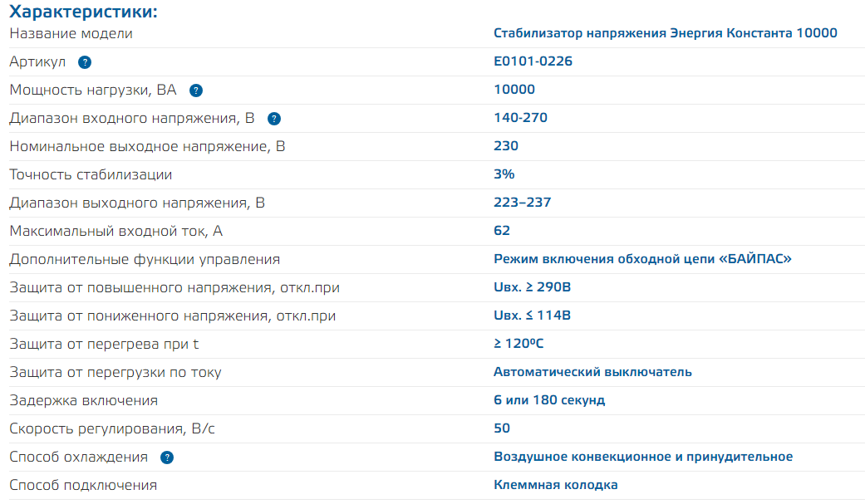Click the Точность стабилизации label
The image size is (865, 504).
[91, 174]
